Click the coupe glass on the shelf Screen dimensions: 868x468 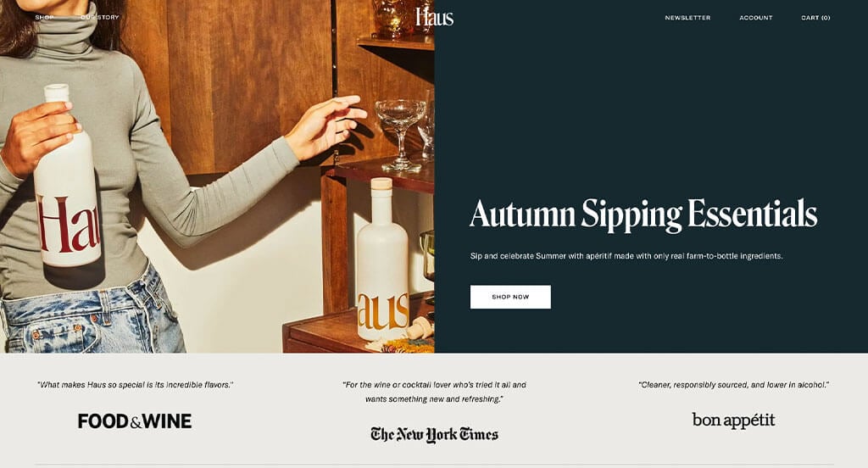tap(400, 135)
